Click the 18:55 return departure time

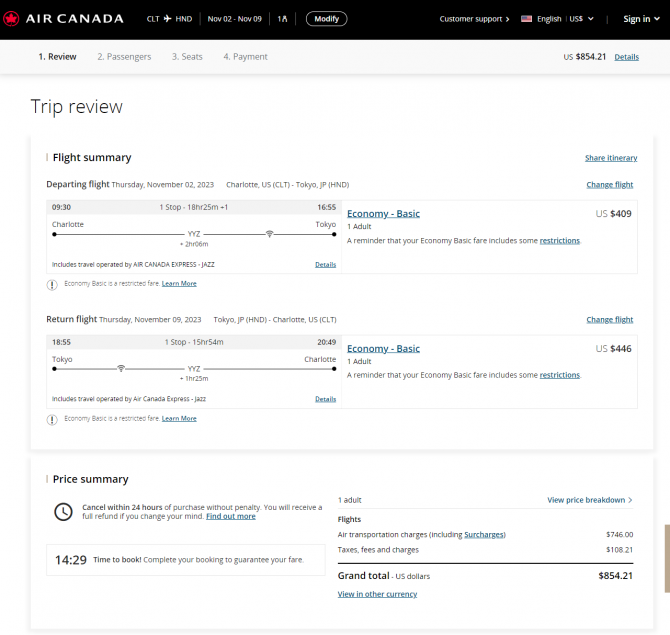(62, 342)
